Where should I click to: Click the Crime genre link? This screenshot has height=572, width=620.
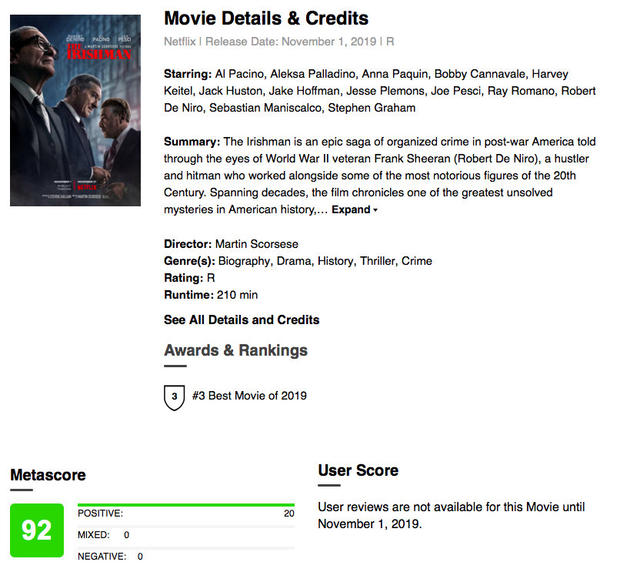[416, 261]
